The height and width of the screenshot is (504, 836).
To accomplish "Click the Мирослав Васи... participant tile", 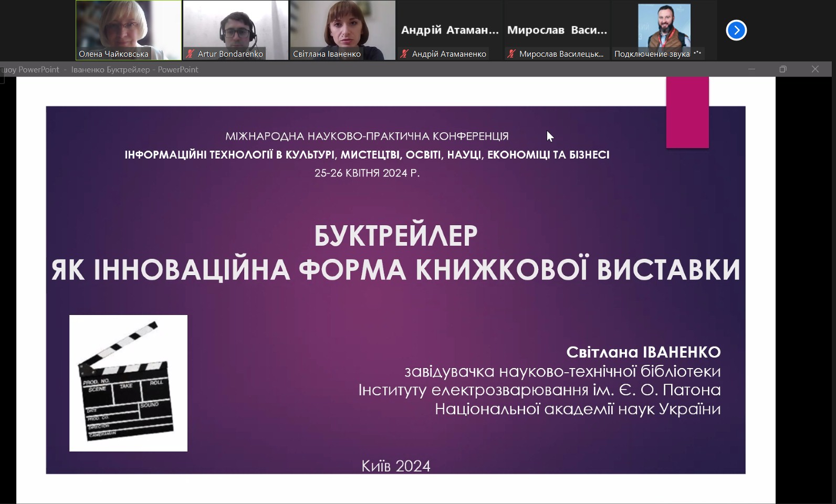I will (557, 30).
